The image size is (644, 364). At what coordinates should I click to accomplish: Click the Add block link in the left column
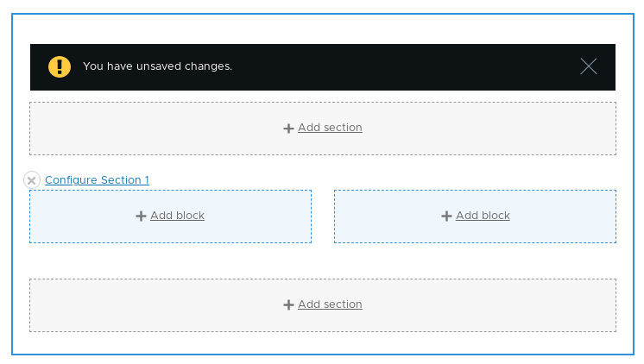tap(177, 216)
